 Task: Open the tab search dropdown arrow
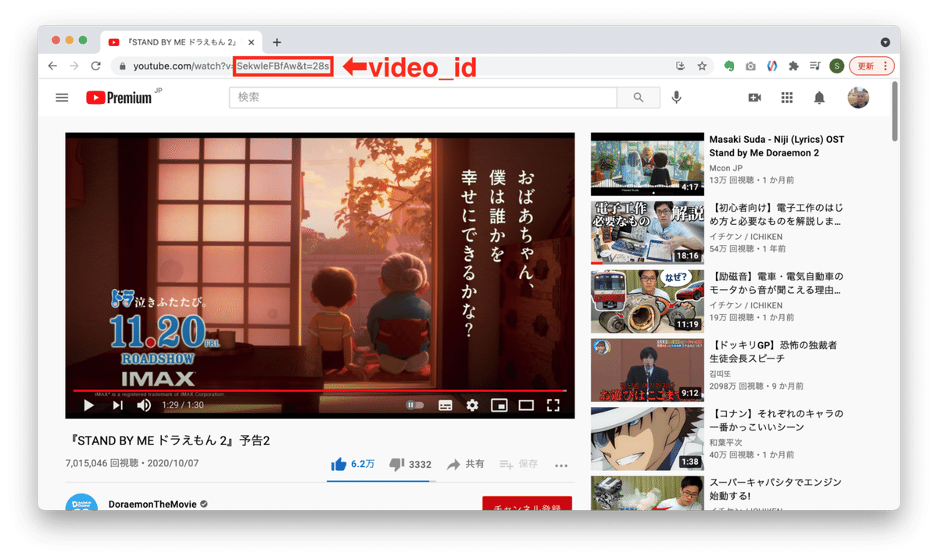tap(885, 42)
